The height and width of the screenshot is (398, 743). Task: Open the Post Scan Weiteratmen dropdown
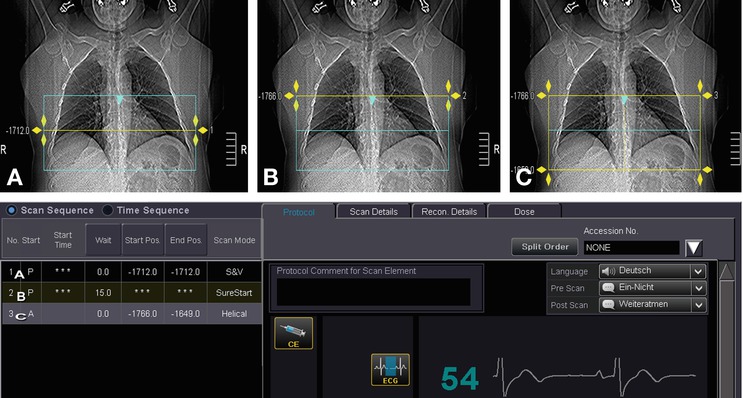coord(652,305)
